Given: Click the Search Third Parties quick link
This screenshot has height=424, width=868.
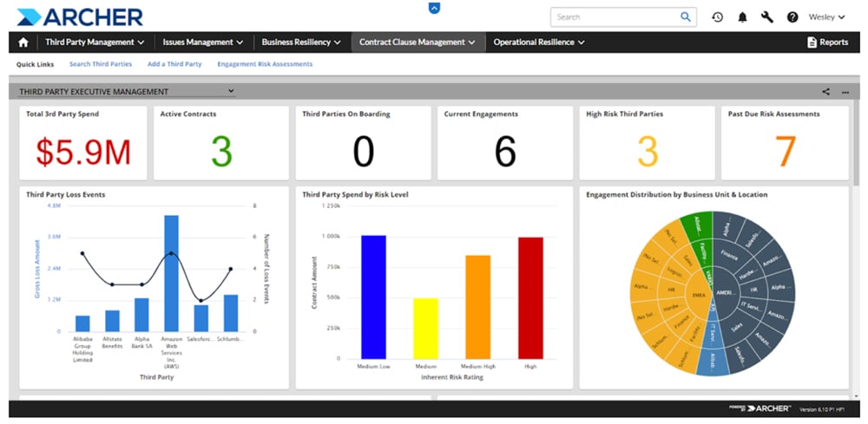Looking at the screenshot, I should coord(101,64).
